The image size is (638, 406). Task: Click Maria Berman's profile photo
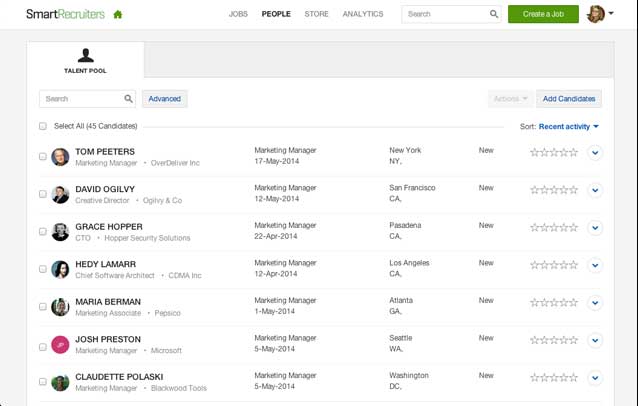coord(60,307)
